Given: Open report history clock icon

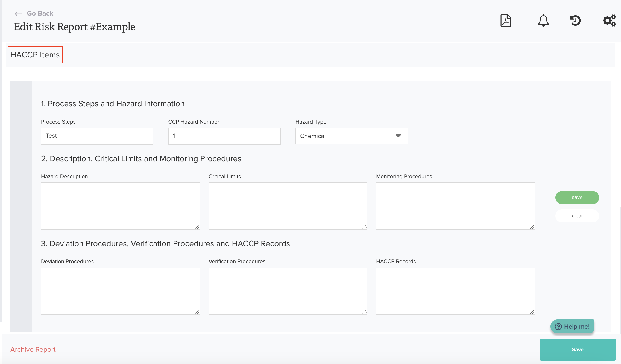Looking at the screenshot, I should 575,20.
